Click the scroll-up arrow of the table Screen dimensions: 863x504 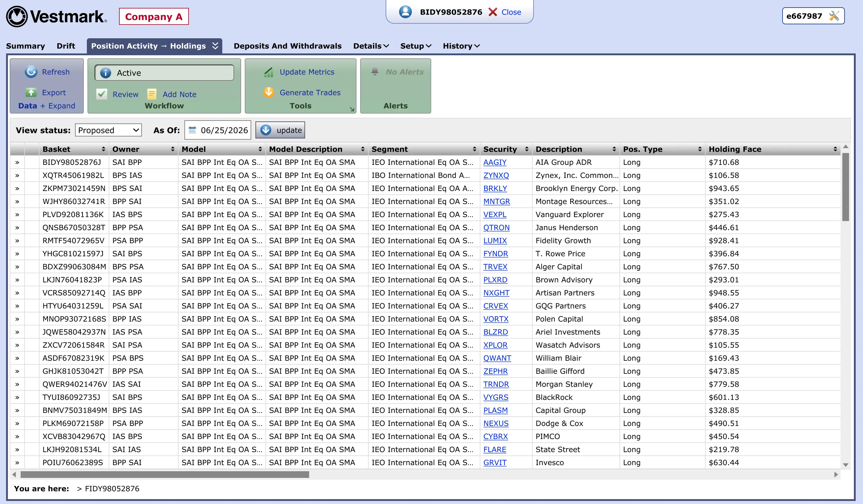[x=845, y=147]
